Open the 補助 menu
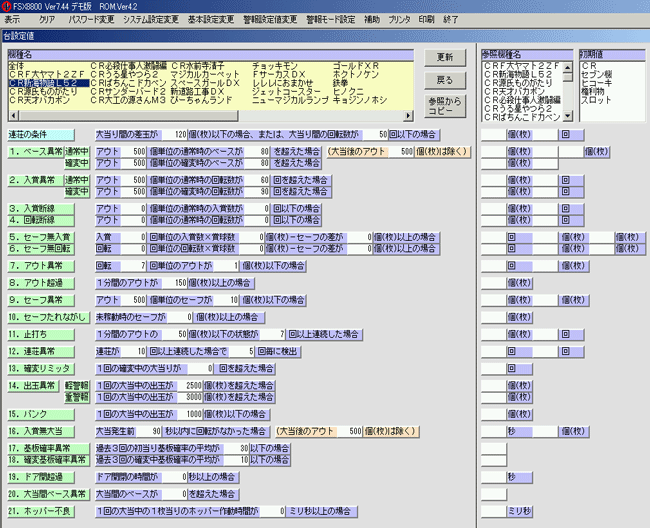 [371, 19]
